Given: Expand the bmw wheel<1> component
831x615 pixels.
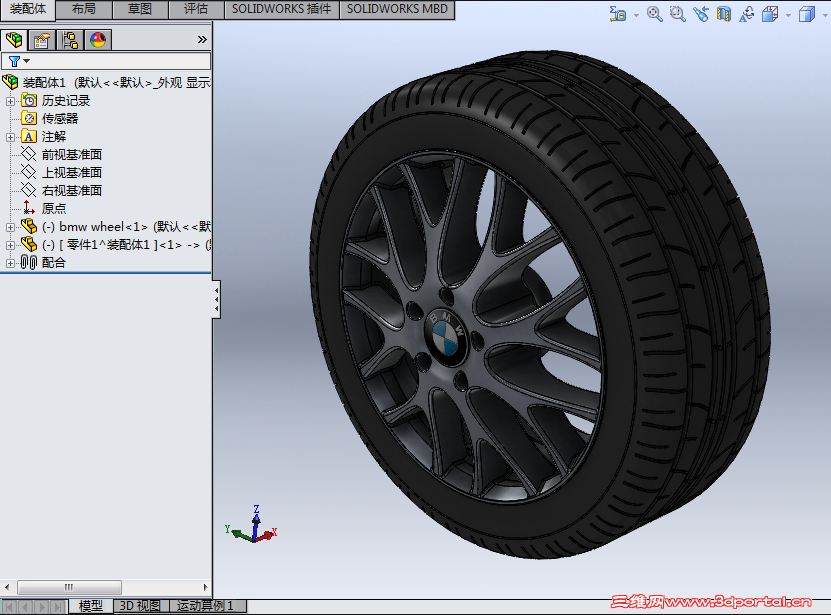Looking at the screenshot, I should [x=10, y=227].
